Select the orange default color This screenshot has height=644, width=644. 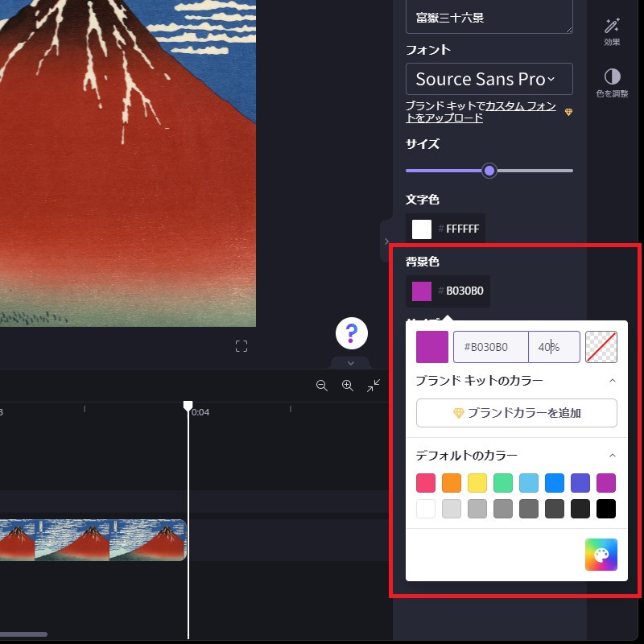coord(452,483)
